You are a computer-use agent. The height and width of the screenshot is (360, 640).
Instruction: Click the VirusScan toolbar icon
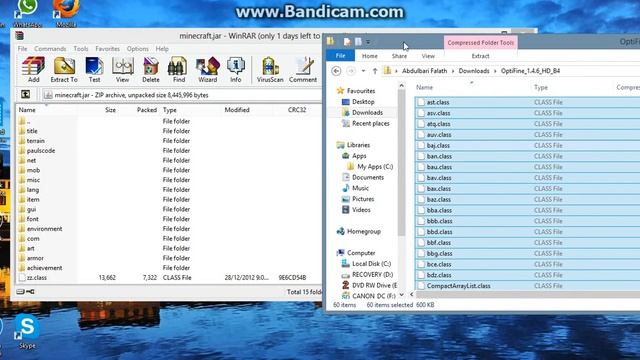[x=270, y=69]
